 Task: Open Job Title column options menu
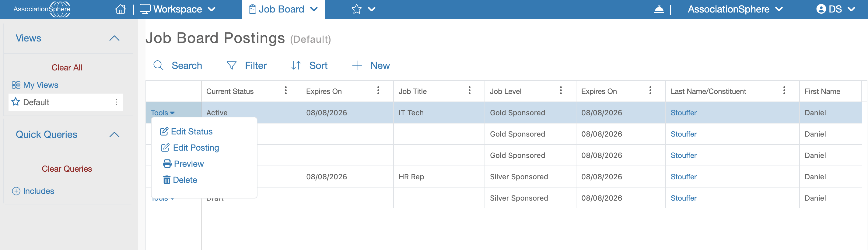pos(469,91)
